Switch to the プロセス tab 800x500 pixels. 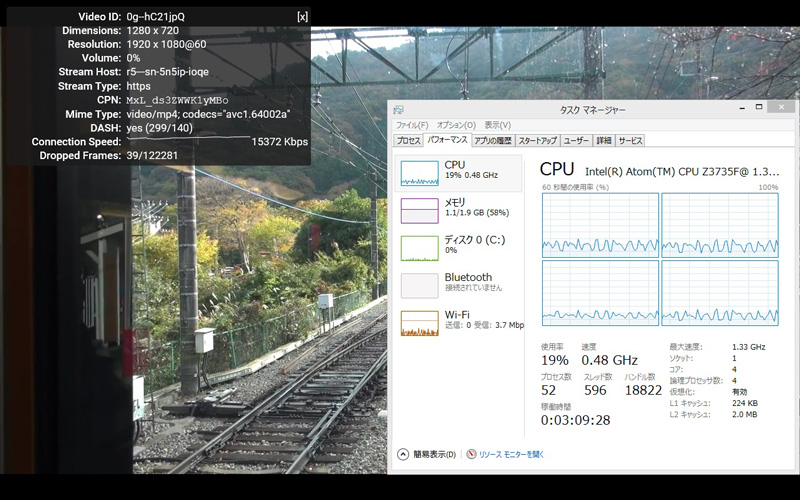(408, 140)
